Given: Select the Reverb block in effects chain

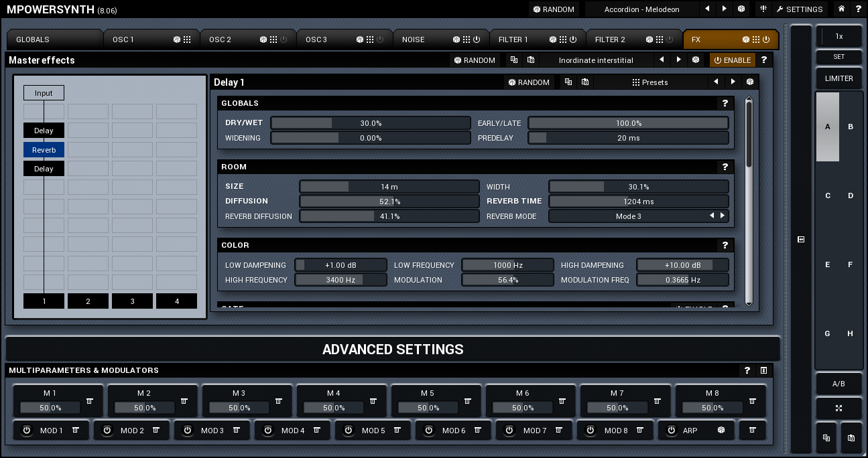Looking at the screenshot, I should point(44,150).
